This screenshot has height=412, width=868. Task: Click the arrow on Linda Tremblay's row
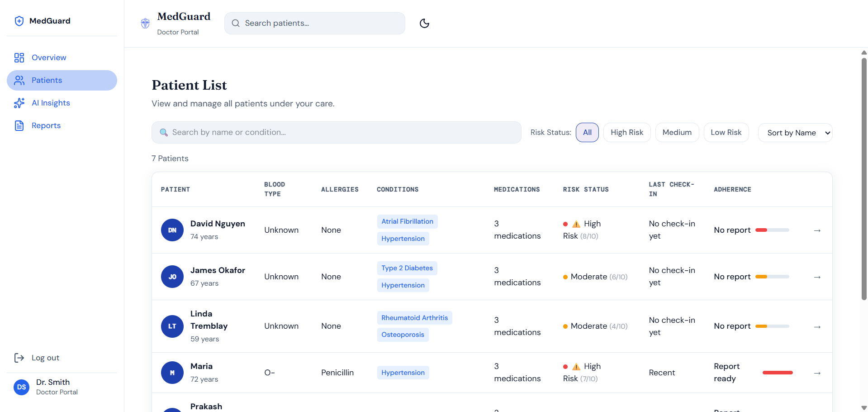[x=817, y=327]
